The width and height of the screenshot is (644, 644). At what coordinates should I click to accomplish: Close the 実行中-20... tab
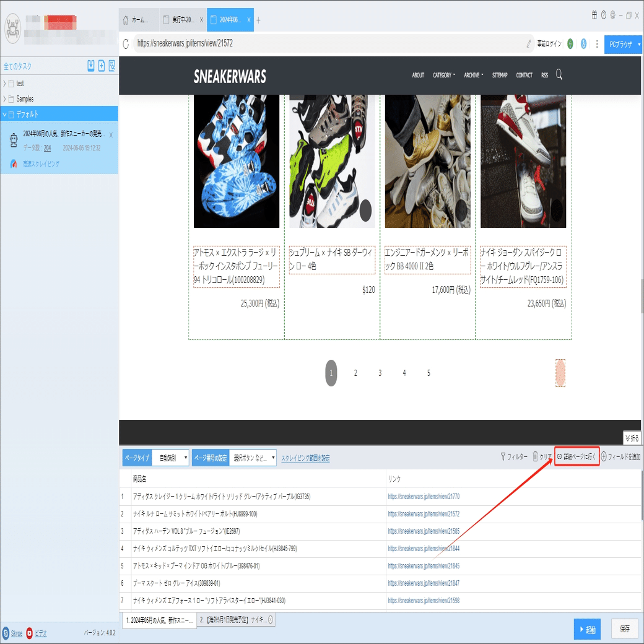click(201, 20)
